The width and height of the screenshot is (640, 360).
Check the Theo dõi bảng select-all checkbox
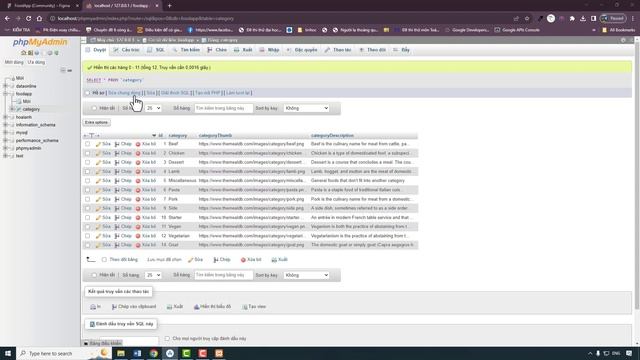tap(104, 260)
